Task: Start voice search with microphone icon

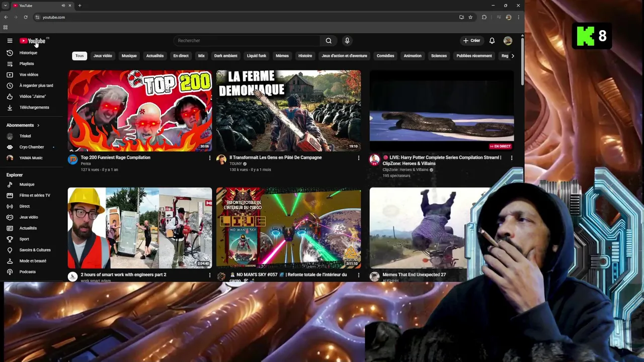Action: coord(347,41)
